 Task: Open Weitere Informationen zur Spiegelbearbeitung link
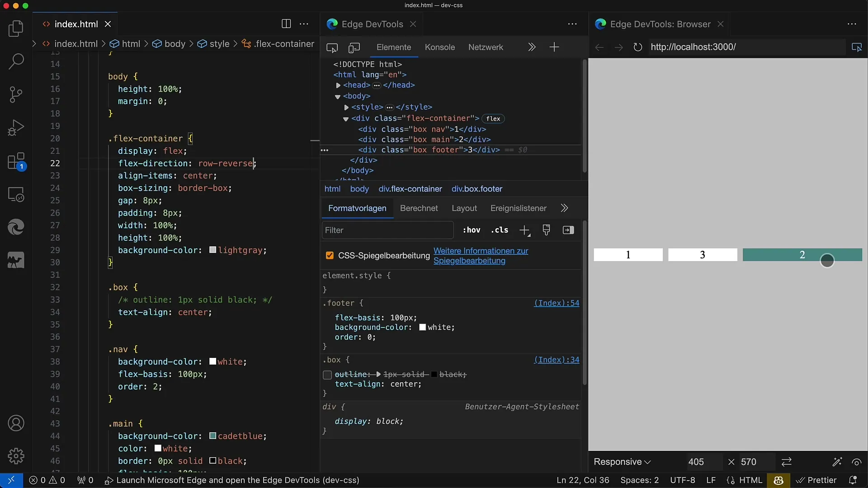coord(481,256)
